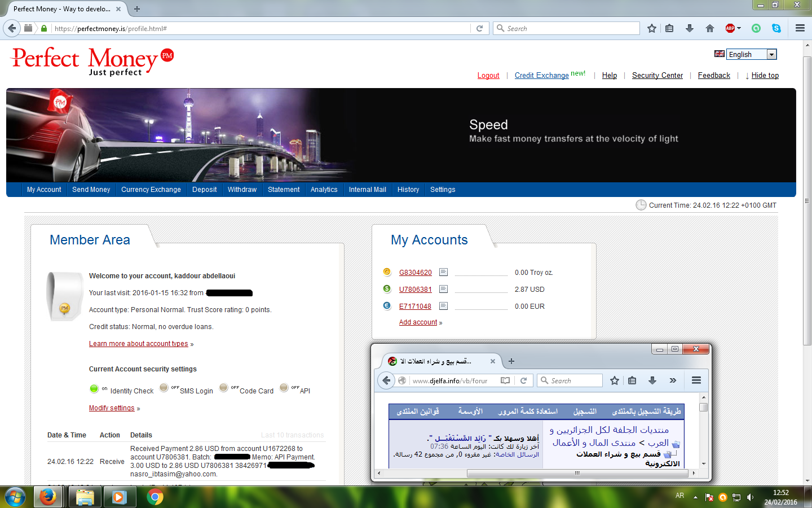Reload the djelfa.info page
812x508 pixels.
tap(523, 380)
